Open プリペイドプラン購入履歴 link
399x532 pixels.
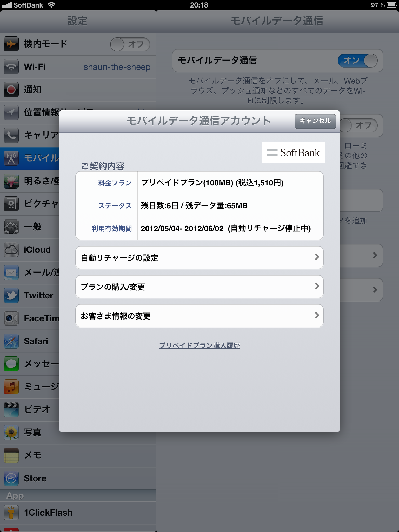199,345
